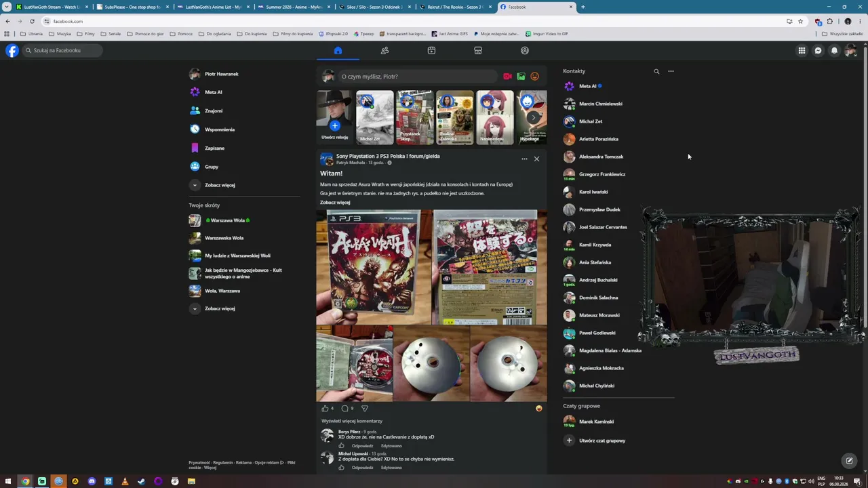This screenshot has width=868, height=488.
Task: Open VLC from the taskbar
Action: 125,481
